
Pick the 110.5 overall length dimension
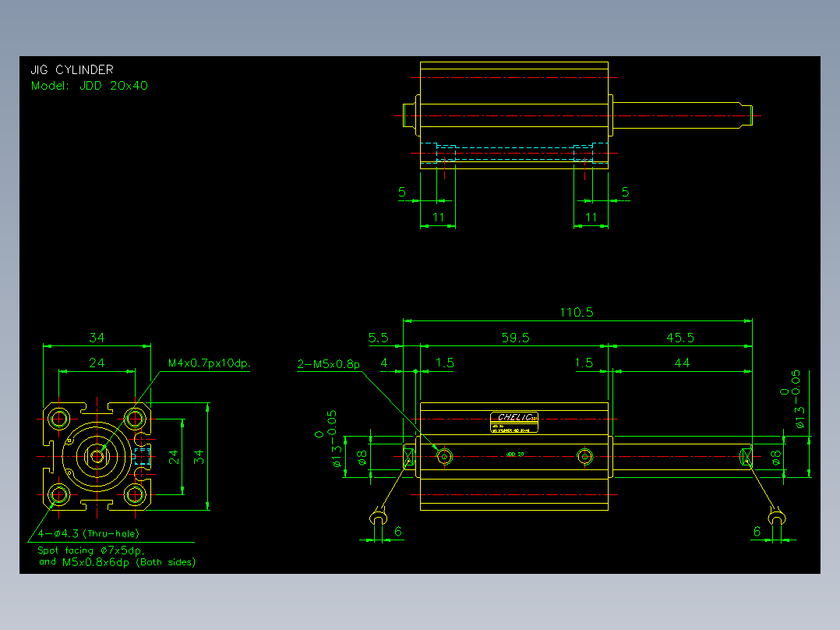pyautogui.click(x=577, y=312)
